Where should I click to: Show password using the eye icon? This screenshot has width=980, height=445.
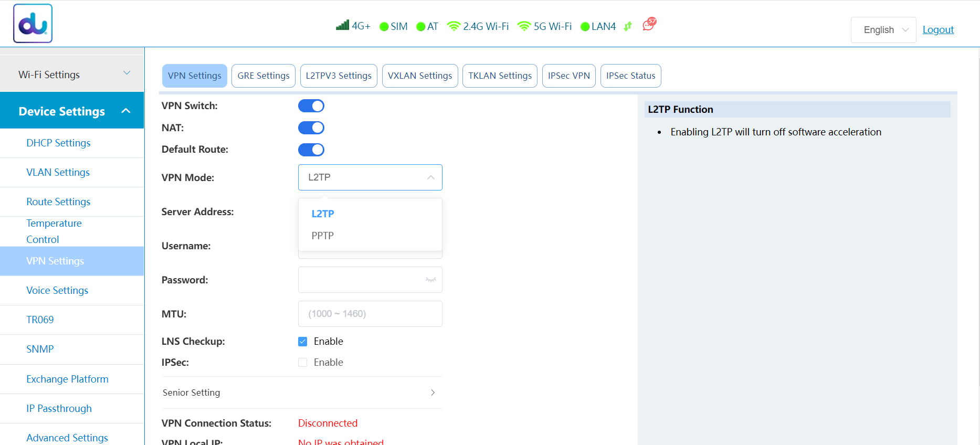tap(430, 280)
